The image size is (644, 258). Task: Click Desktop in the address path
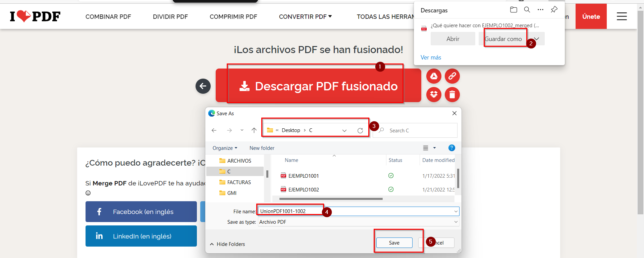point(291,130)
